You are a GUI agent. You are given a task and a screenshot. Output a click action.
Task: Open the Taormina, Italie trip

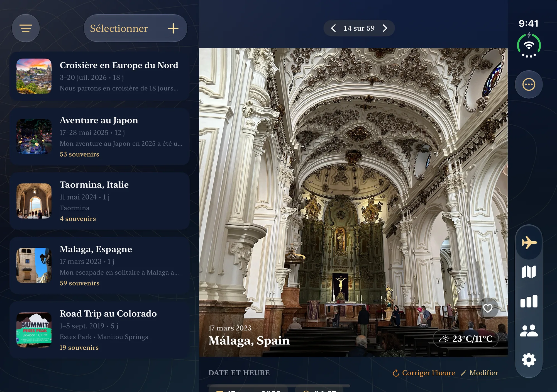click(x=100, y=201)
